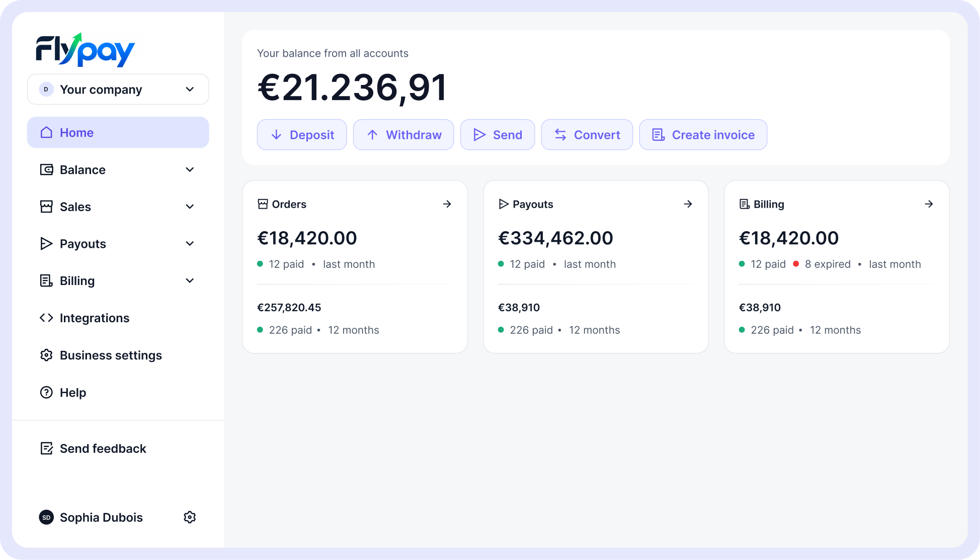Click Billing card €18,420.00 amount

click(x=788, y=238)
